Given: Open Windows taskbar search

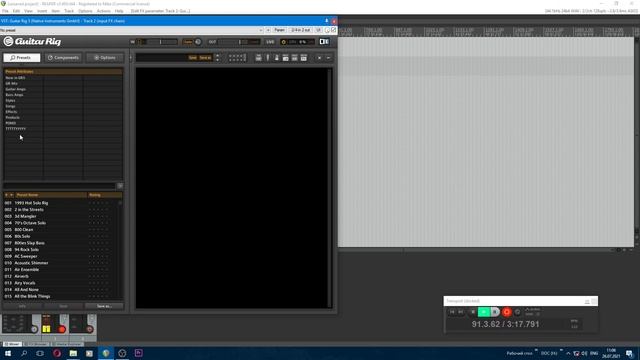Looking at the screenshot, I should pyautogui.click(x=24, y=353).
